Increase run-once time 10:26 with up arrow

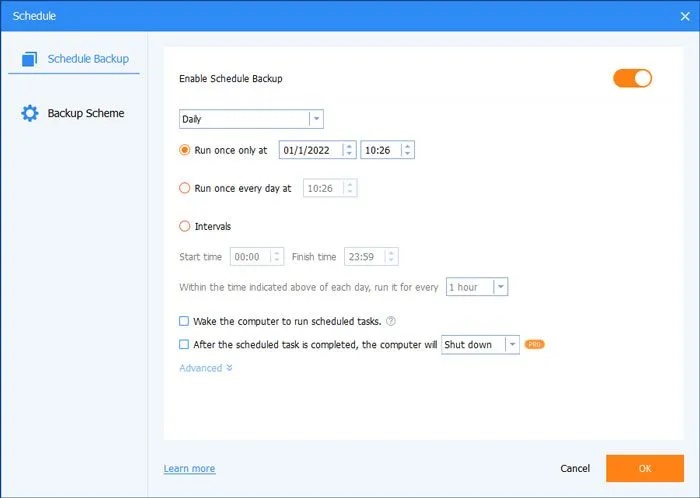tap(407, 146)
